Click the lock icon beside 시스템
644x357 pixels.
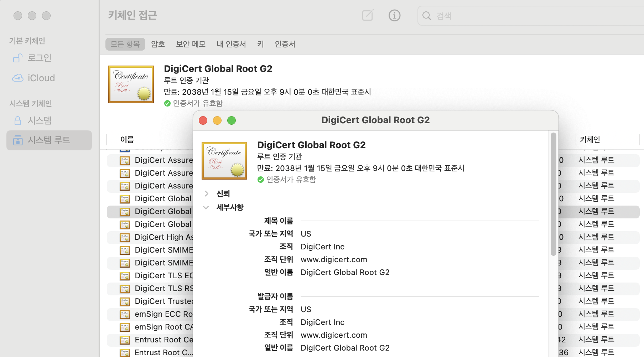pos(18,120)
